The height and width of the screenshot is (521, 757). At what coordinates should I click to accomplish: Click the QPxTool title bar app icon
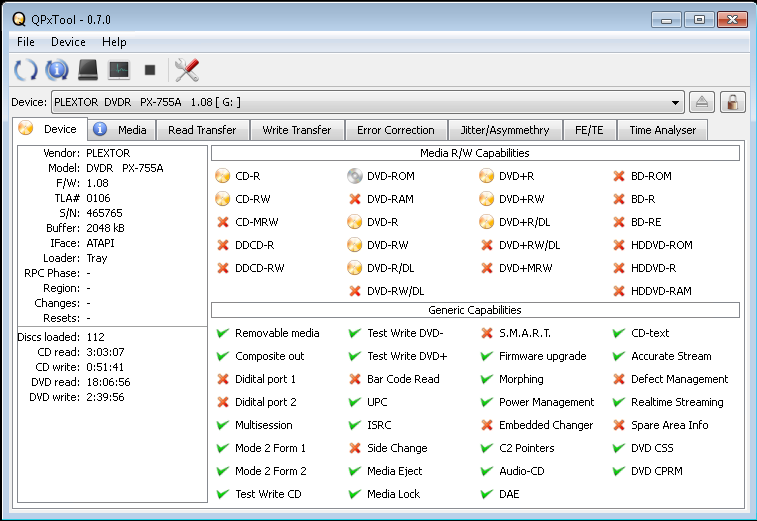19,19
